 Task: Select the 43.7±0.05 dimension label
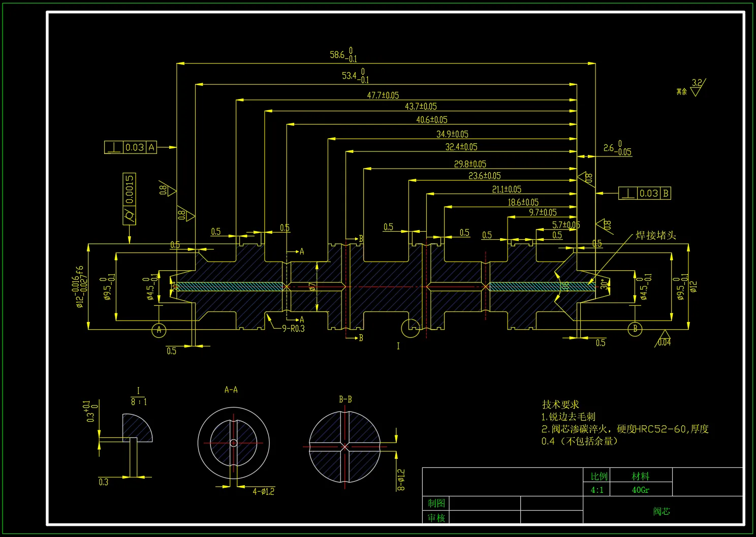421,107
